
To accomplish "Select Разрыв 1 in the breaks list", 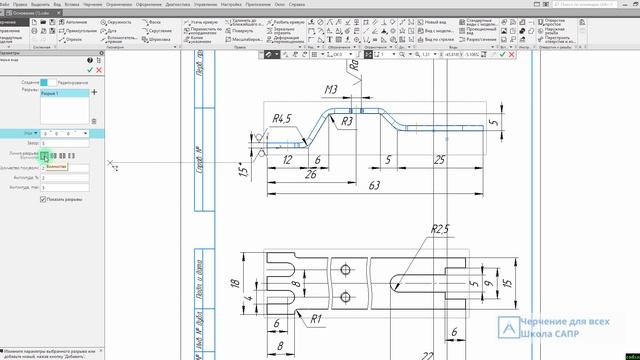I will (64, 93).
